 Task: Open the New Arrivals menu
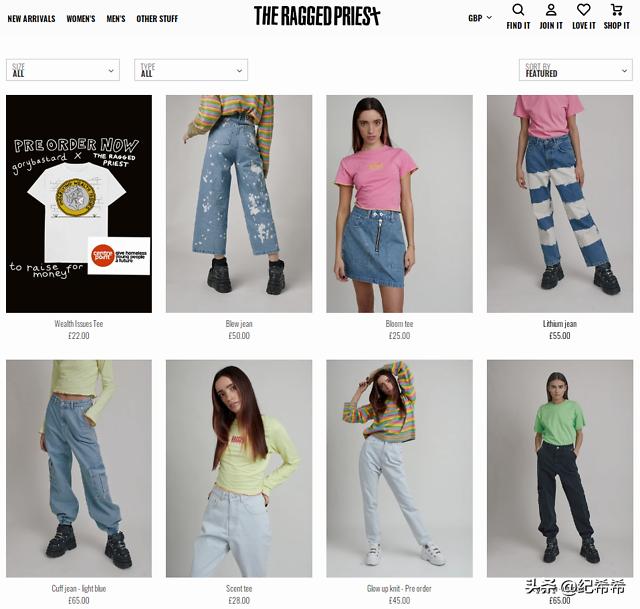31,19
